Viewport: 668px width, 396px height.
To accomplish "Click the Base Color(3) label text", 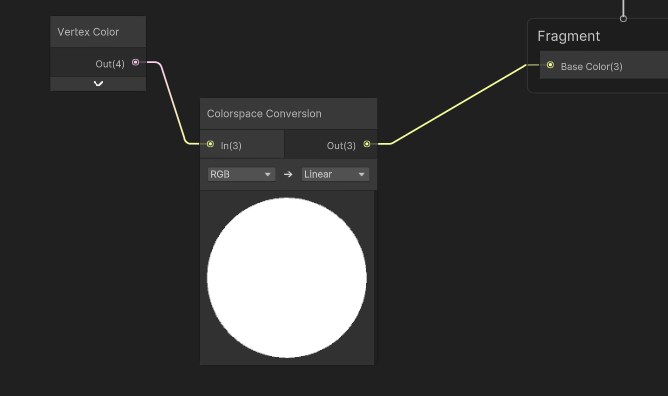I will pos(591,66).
